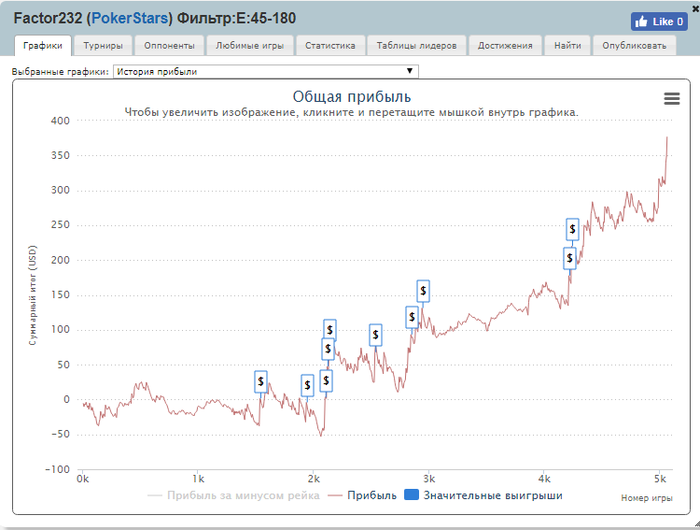Click the vertical 'Суммарный итог (USD)' axis title
Image resolution: width=700 pixels, height=530 pixels.
click(x=33, y=295)
